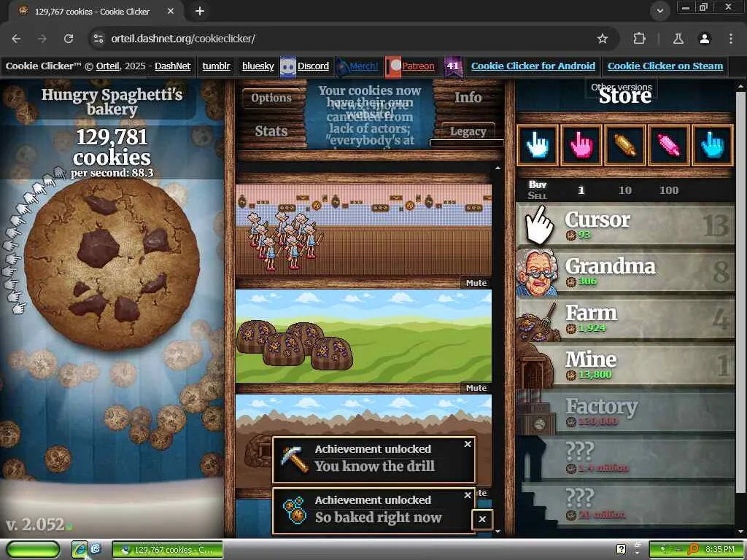747x560 pixels.
Task: Purchase a Farm building
Action: [x=625, y=318]
